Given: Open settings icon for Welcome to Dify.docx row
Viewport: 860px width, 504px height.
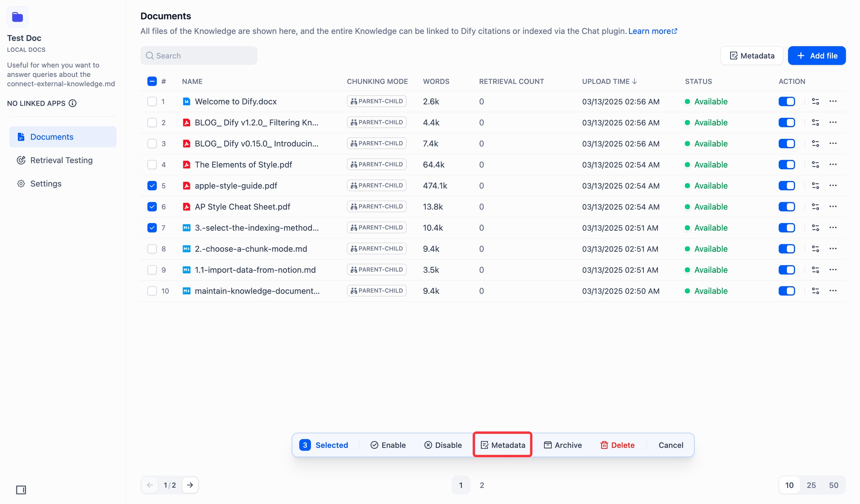Looking at the screenshot, I should 815,101.
